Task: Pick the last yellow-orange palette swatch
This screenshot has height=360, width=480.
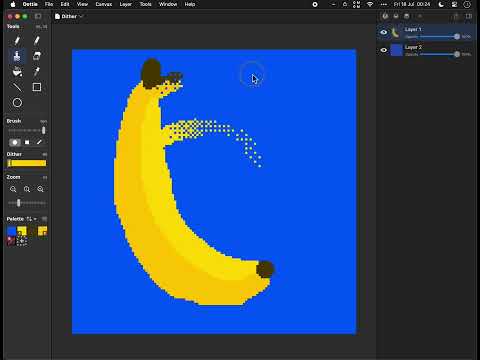Action: pyautogui.click(x=43, y=231)
